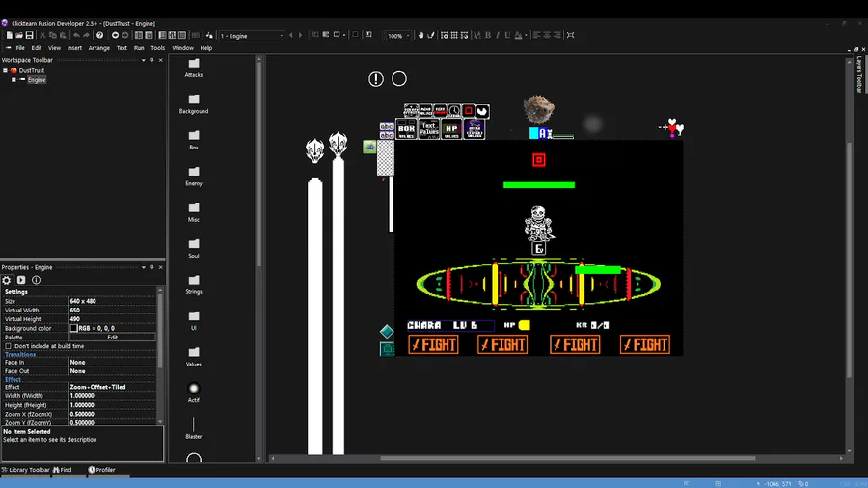Open the File menu
This screenshot has height=488, width=868.
click(x=20, y=48)
